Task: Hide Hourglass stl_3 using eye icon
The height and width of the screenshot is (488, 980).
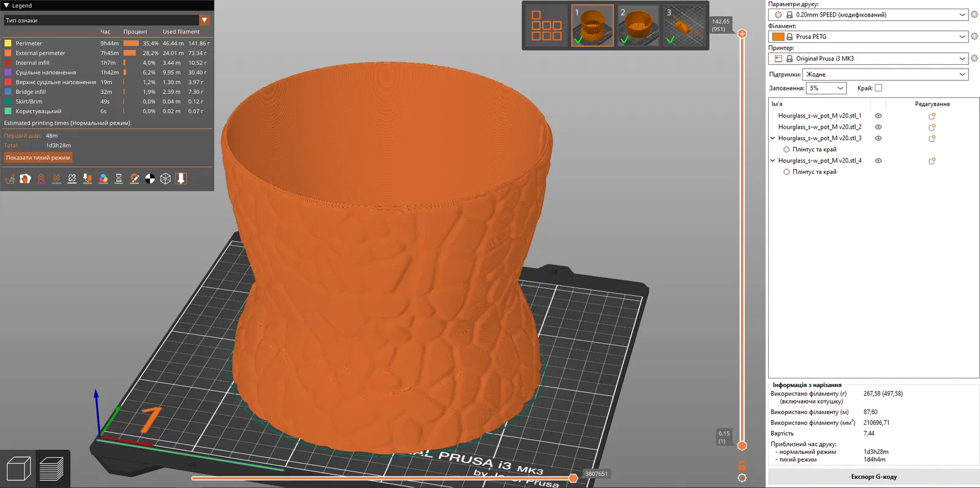Action: (878, 138)
